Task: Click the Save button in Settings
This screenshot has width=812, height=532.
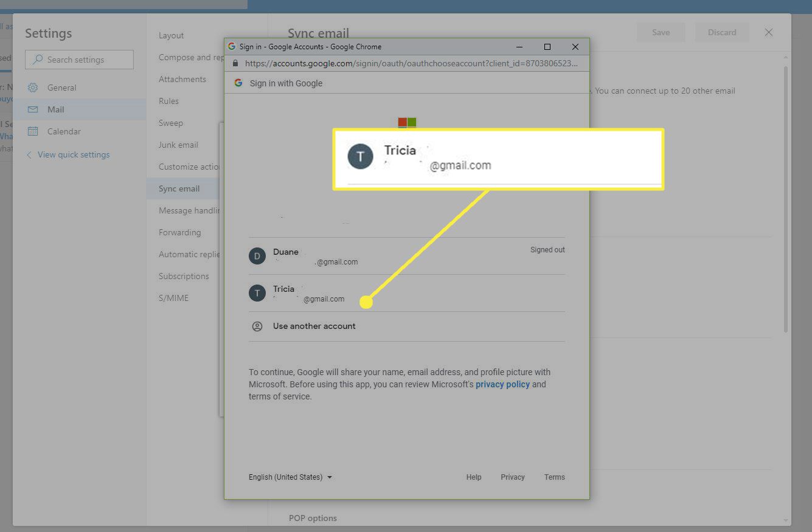Action: tap(661, 33)
